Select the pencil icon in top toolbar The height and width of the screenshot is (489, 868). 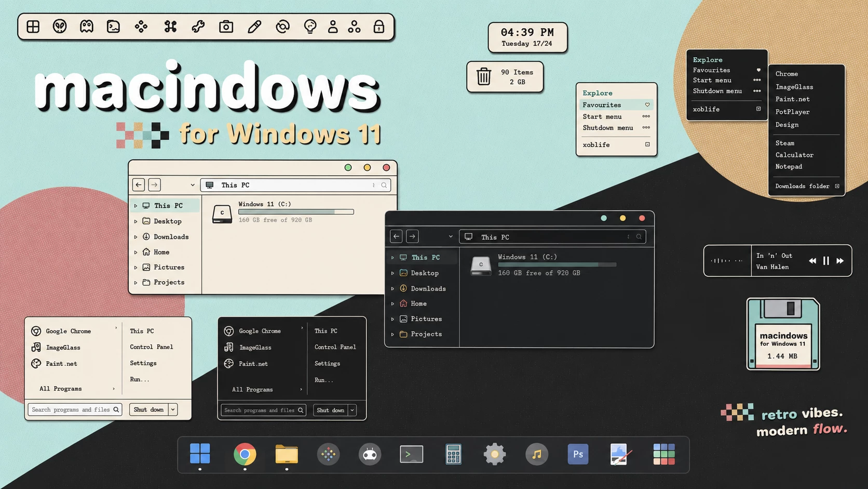(x=254, y=27)
